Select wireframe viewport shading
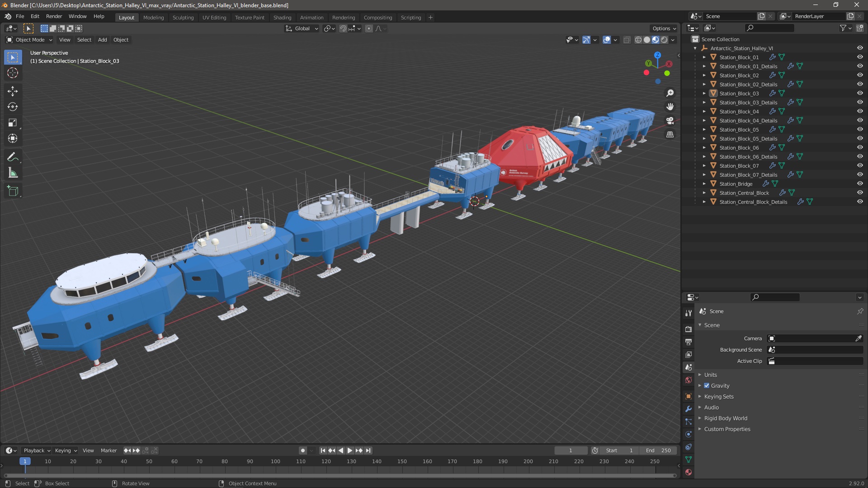Screen dimensions: 868x488 638,40
